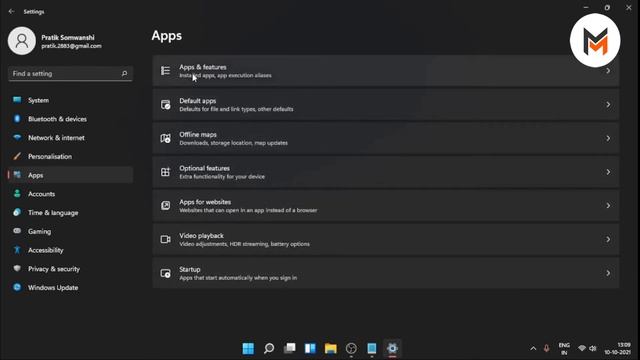The image size is (640, 360).
Task: Click the System monitor icon in sidebar
Action: [17, 100]
